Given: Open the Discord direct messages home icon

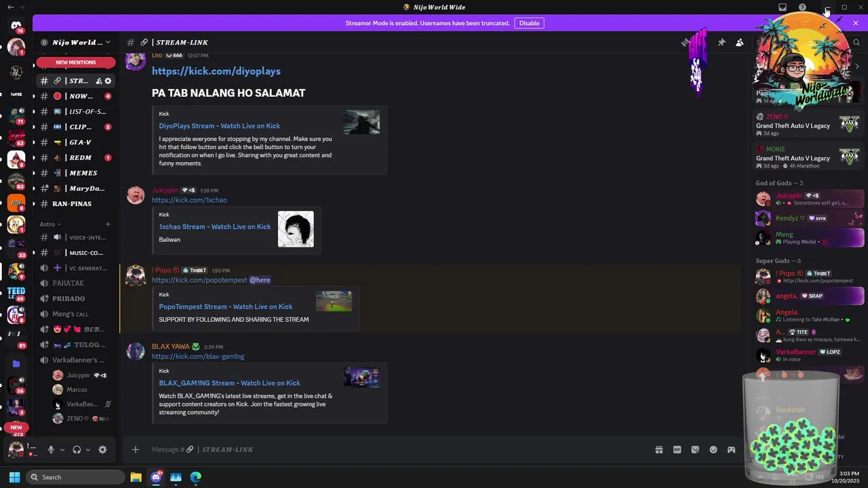Looking at the screenshot, I should tap(16, 26).
